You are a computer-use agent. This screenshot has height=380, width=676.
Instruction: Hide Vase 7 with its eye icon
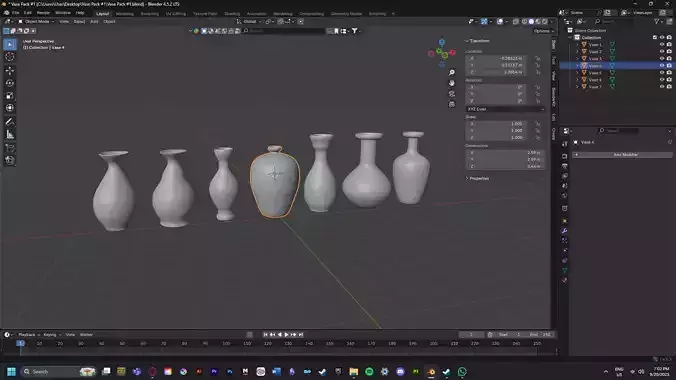point(662,87)
